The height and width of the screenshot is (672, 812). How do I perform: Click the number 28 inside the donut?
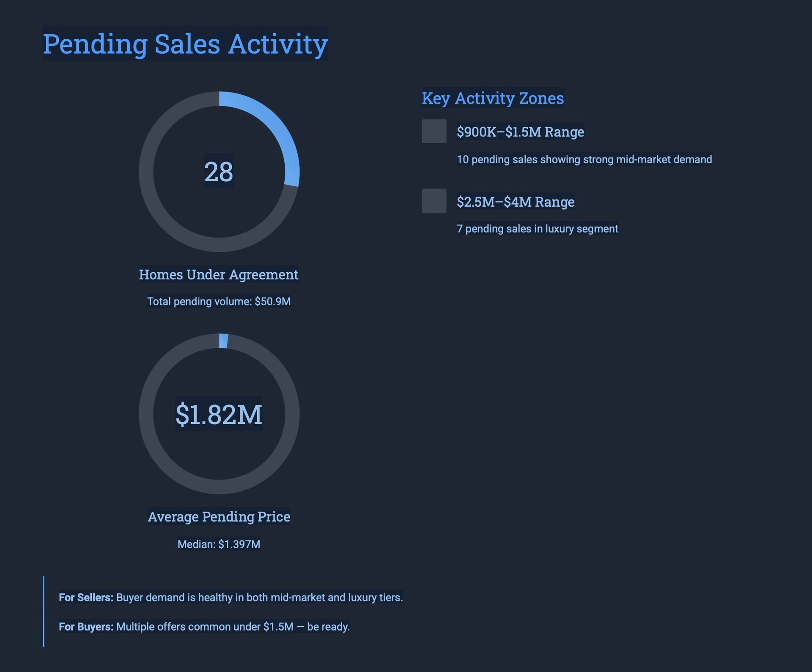[x=219, y=171]
